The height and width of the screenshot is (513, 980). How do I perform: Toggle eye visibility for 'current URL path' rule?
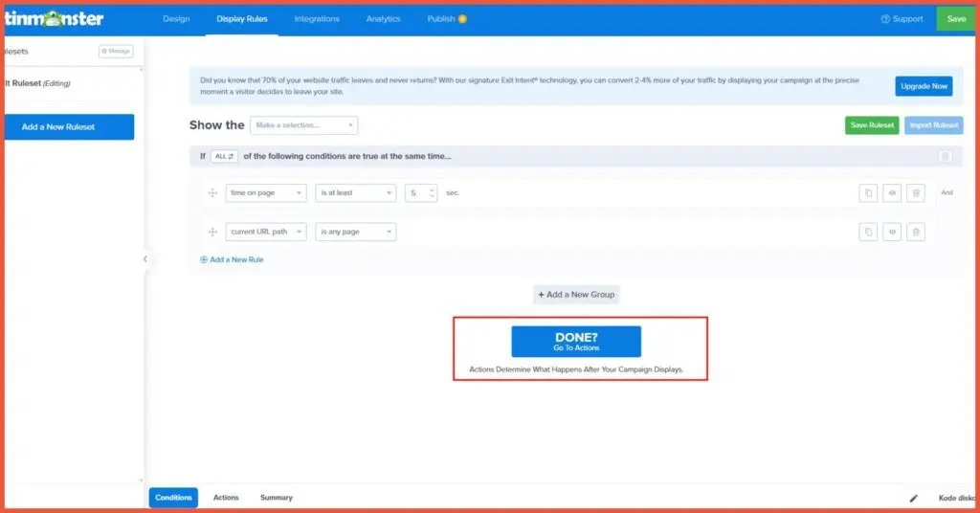pyautogui.click(x=892, y=232)
